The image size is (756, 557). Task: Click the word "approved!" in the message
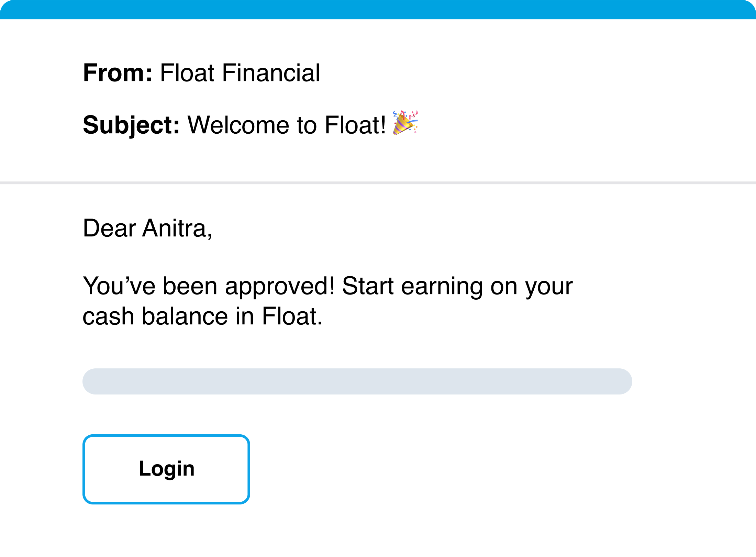[x=280, y=286]
